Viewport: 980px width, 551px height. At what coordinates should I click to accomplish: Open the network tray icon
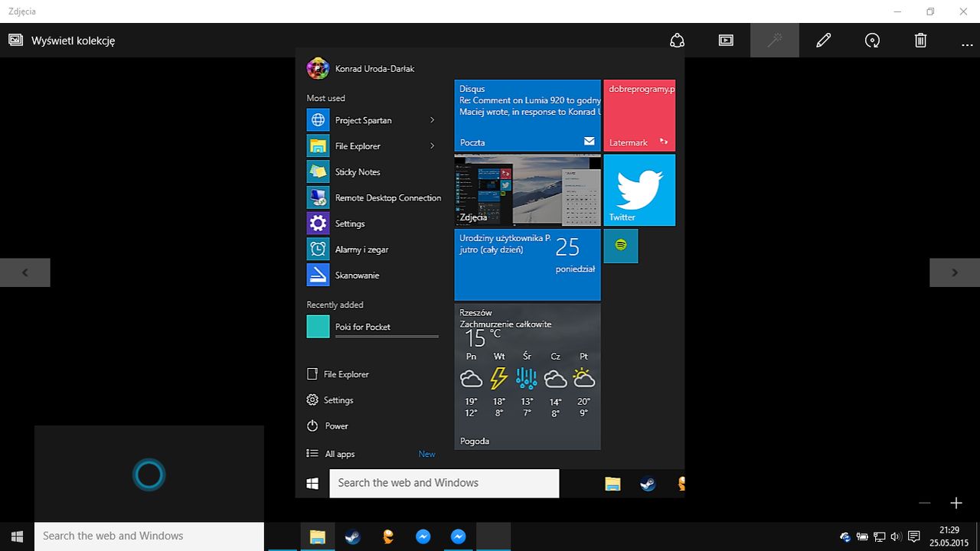[x=879, y=536]
